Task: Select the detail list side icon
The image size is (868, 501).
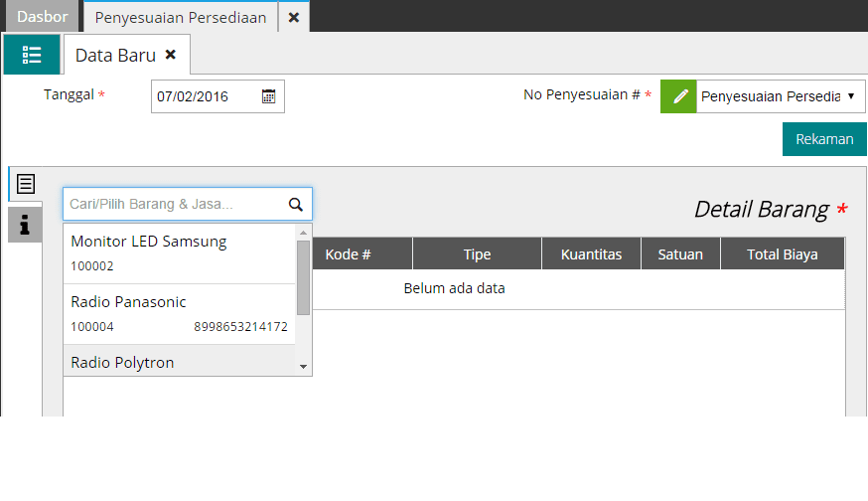Action: click(25, 184)
